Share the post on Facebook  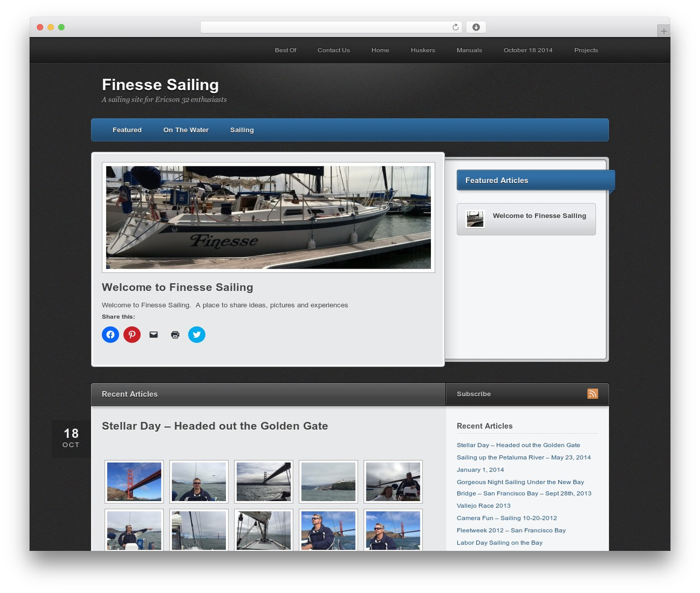pos(110,334)
